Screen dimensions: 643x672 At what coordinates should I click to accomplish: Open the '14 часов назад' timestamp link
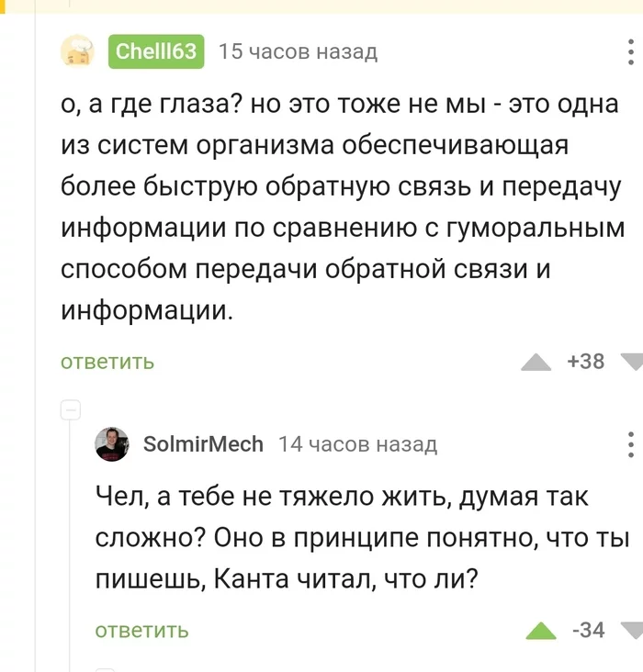(357, 444)
